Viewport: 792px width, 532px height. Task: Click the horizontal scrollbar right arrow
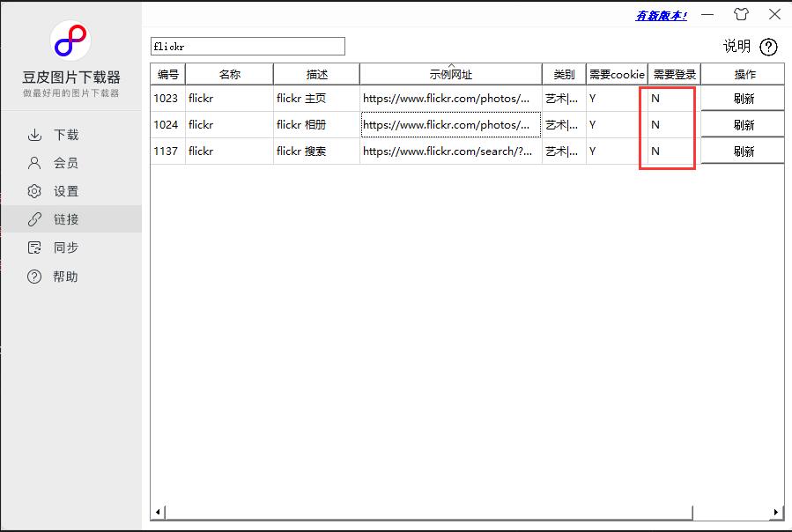coord(776,513)
